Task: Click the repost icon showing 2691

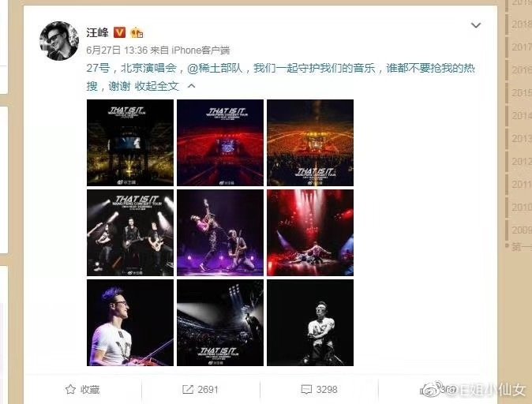Action: point(188,390)
